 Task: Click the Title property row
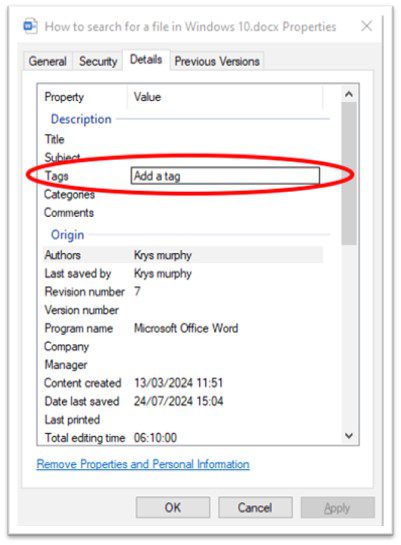(183, 139)
